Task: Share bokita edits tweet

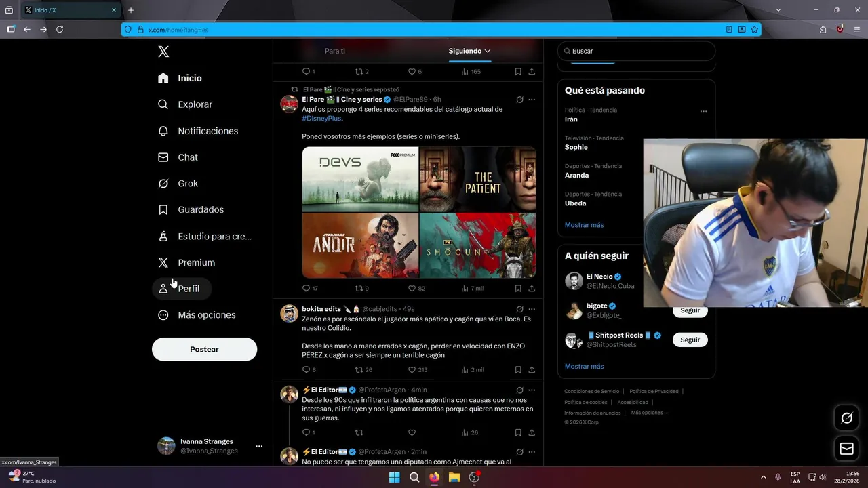Action: click(532, 370)
